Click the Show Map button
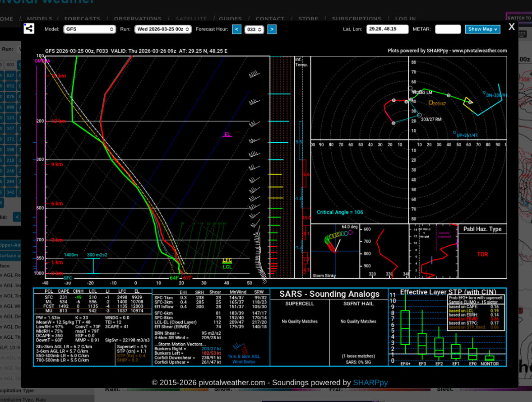This screenshot has width=532, height=402. 482,29
